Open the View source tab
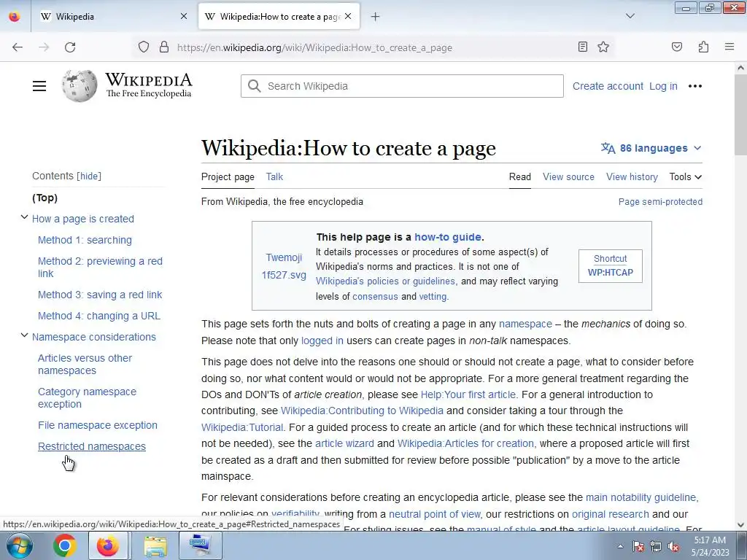747x560 pixels. pyautogui.click(x=568, y=176)
